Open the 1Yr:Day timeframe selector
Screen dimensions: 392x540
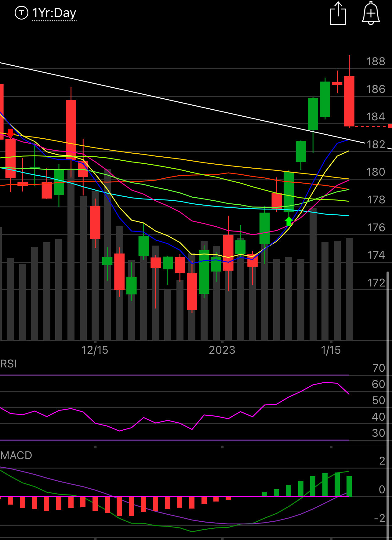54,13
